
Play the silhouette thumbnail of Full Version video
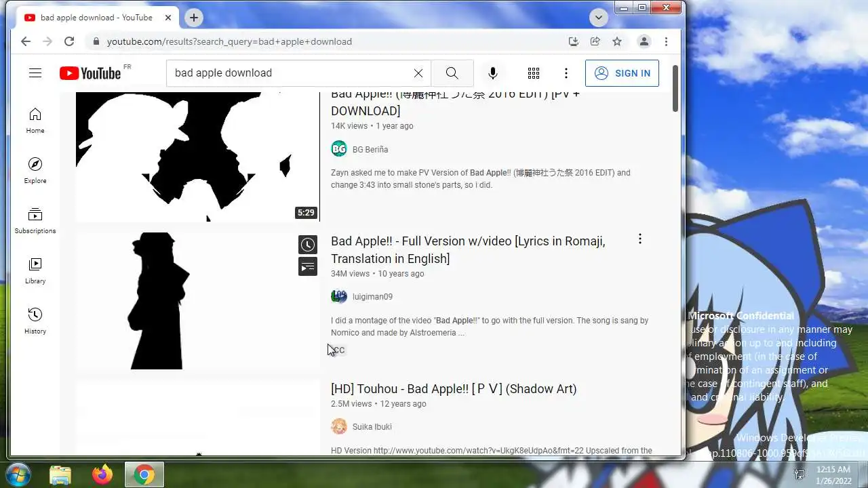(x=197, y=301)
